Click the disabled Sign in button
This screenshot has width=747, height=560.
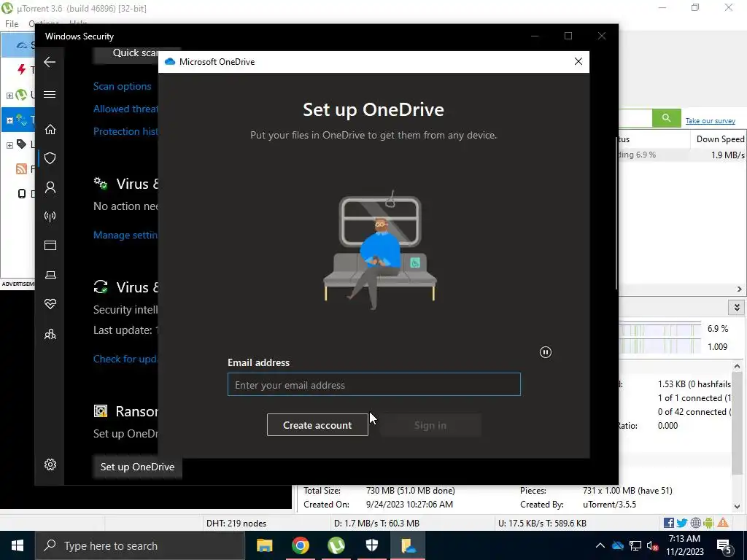[x=430, y=425]
